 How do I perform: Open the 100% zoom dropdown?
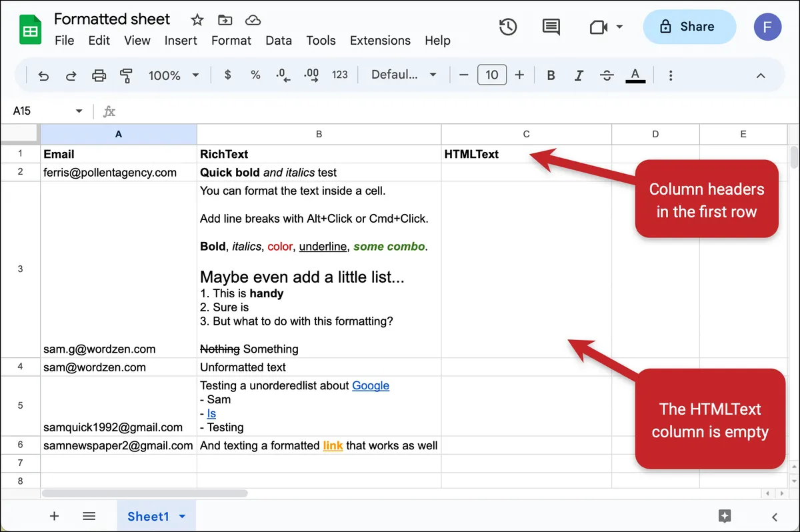point(173,75)
